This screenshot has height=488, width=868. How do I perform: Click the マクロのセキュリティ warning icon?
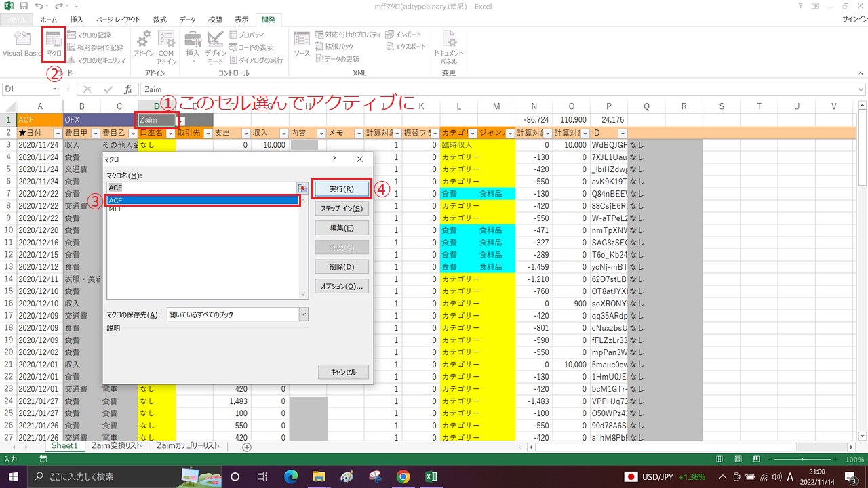(x=72, y=60)
